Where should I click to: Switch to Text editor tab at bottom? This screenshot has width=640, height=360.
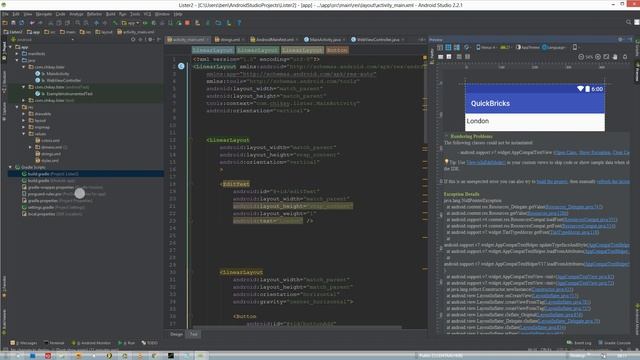193,334
